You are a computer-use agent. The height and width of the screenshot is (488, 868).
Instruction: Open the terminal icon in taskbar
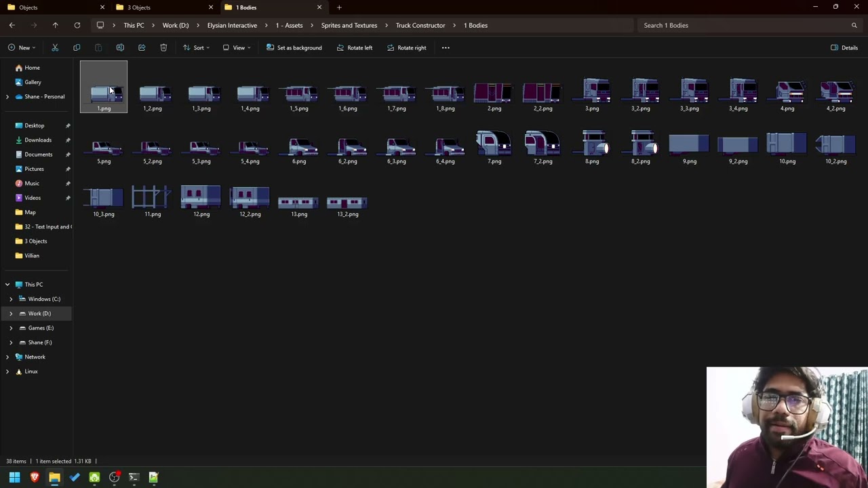134,477
